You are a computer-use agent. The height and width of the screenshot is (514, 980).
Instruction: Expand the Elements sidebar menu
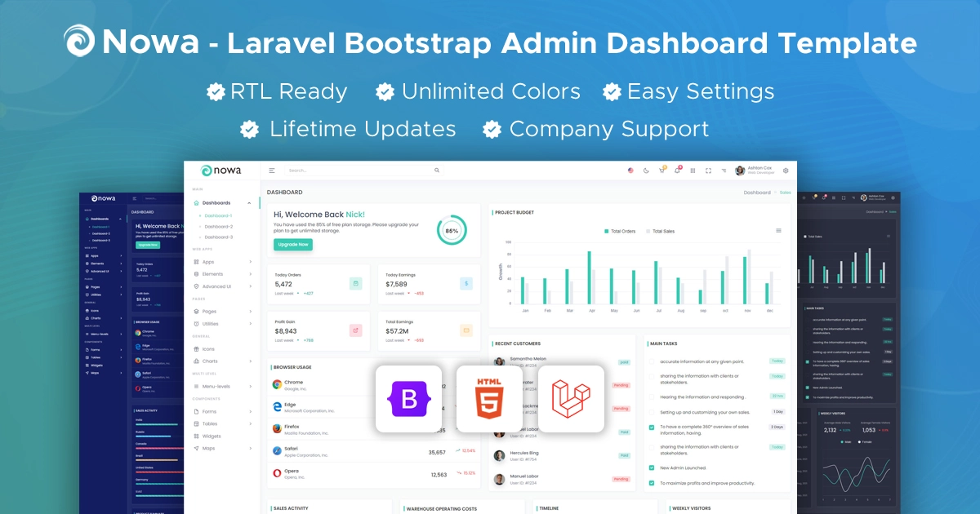coord(223,274)
